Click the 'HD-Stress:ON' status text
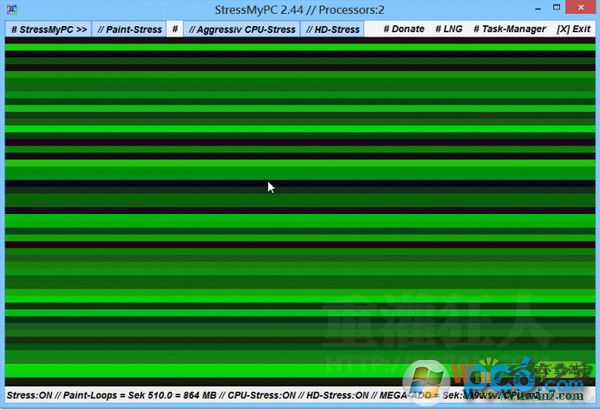600x409 pixels. click(338, 395)
